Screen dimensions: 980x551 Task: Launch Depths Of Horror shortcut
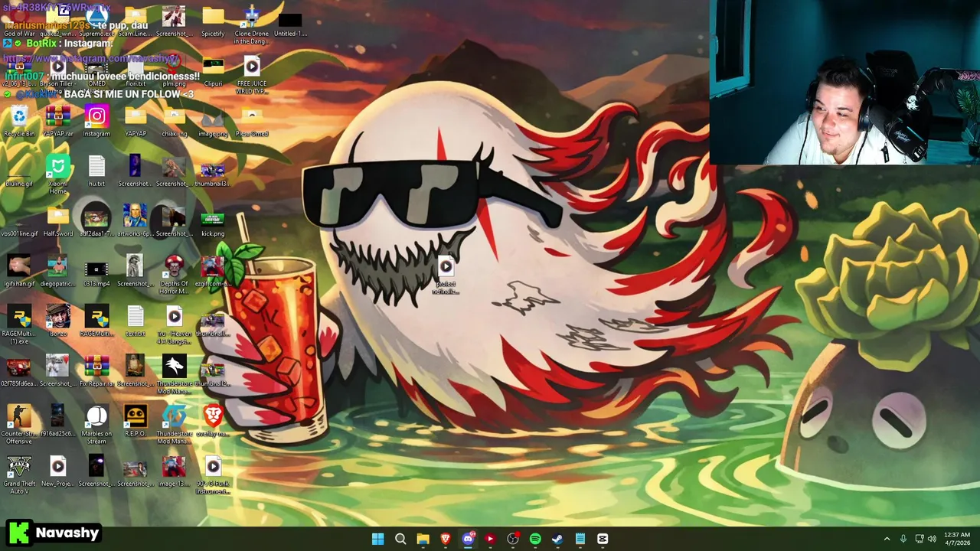pos(174,275)
